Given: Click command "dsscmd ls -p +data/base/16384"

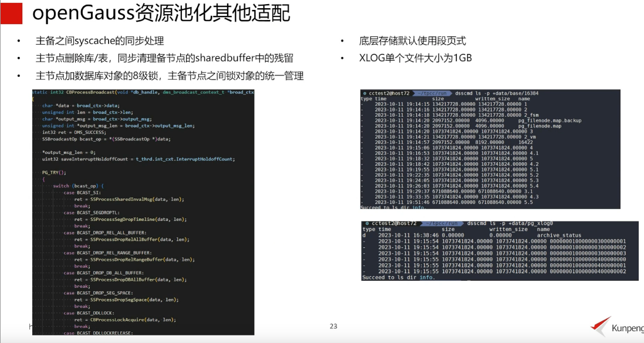Looking at the screenshot, I should [x=497, y=93].
